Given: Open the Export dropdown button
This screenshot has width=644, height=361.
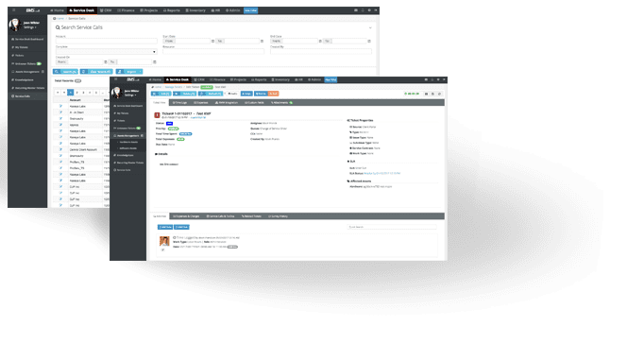Looking at the screenshot, I should pos(129,72).
